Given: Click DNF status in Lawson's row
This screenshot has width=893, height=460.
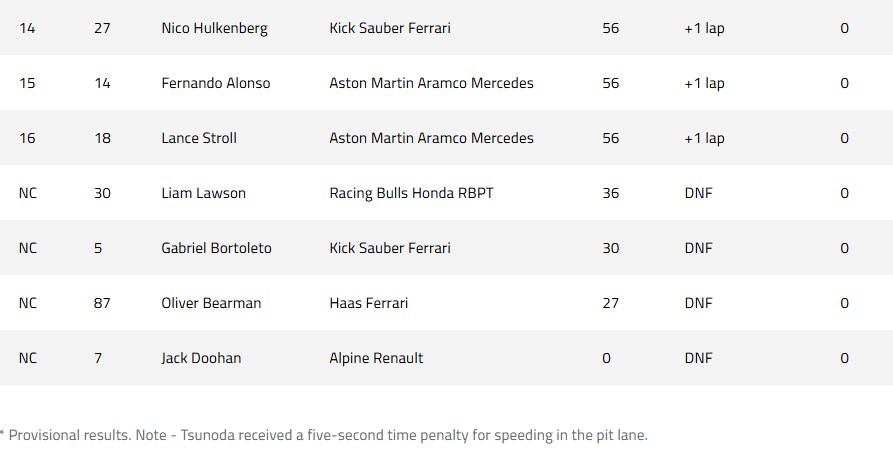Looking at the screenshot, I should tap(698, 193).
